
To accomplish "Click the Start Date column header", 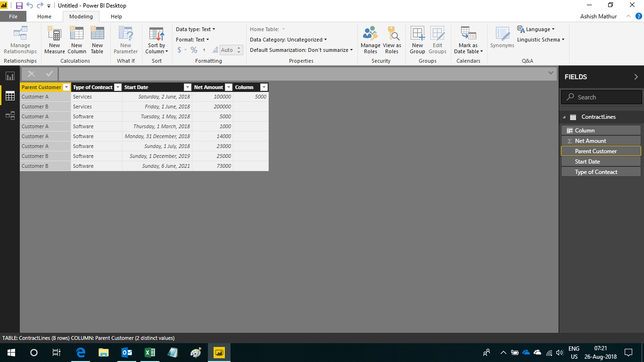I will [157, 87].
